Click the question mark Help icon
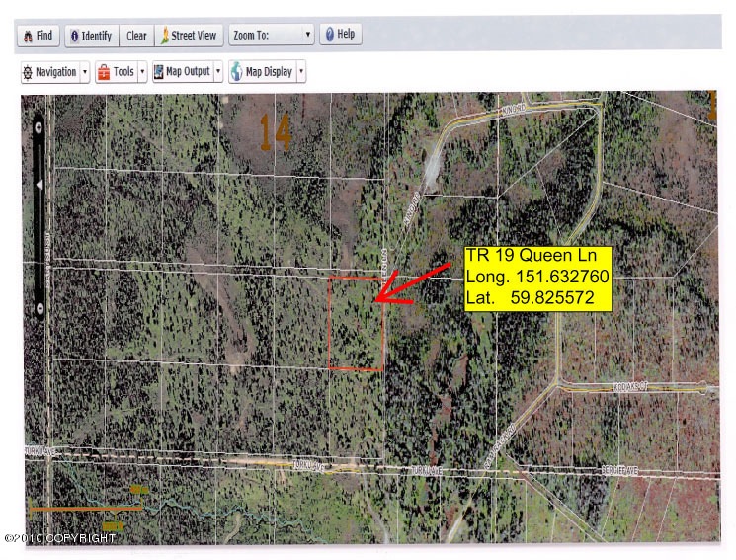 coord(330,35)
